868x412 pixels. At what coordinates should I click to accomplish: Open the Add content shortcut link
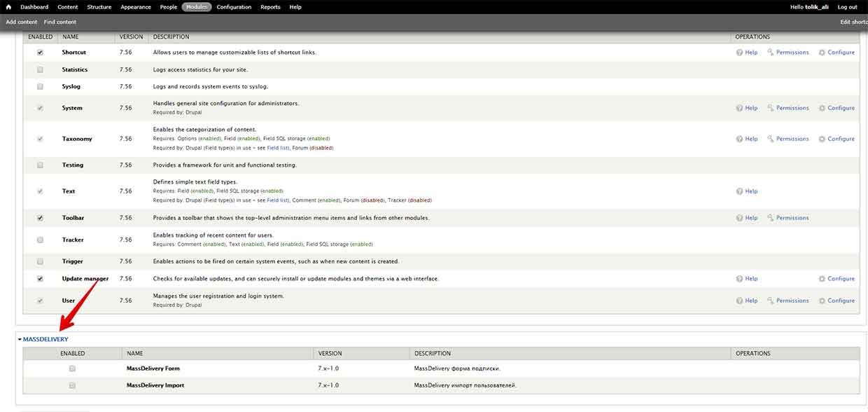point(22,22)
